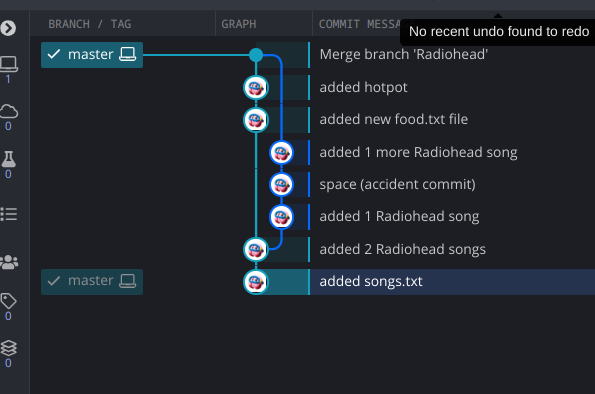595x394 pixels.
Task: Click the BRANCH / TAG column header
Action: coord(90,24)
